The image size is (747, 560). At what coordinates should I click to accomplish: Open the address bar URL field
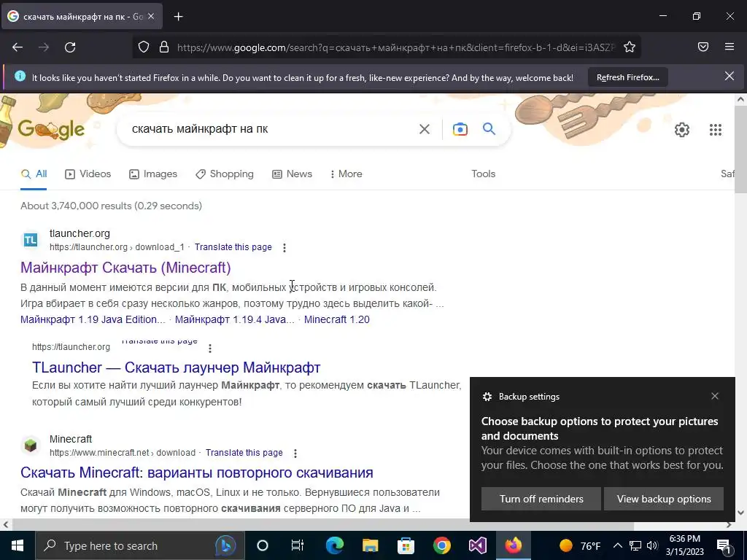click(x=395, y=47)
